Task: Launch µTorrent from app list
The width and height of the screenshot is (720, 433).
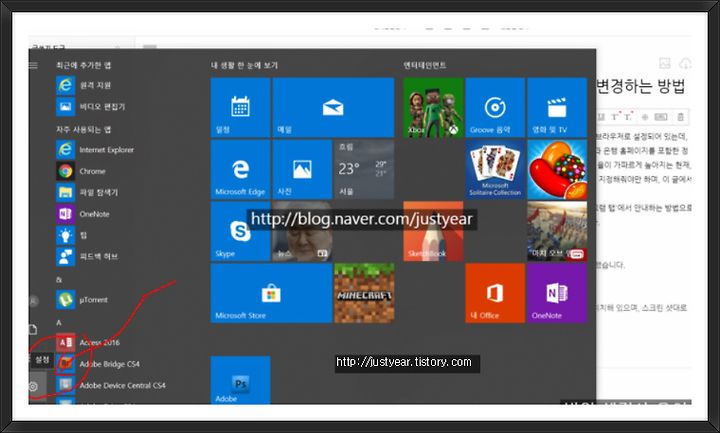Action: coord(82,299)
